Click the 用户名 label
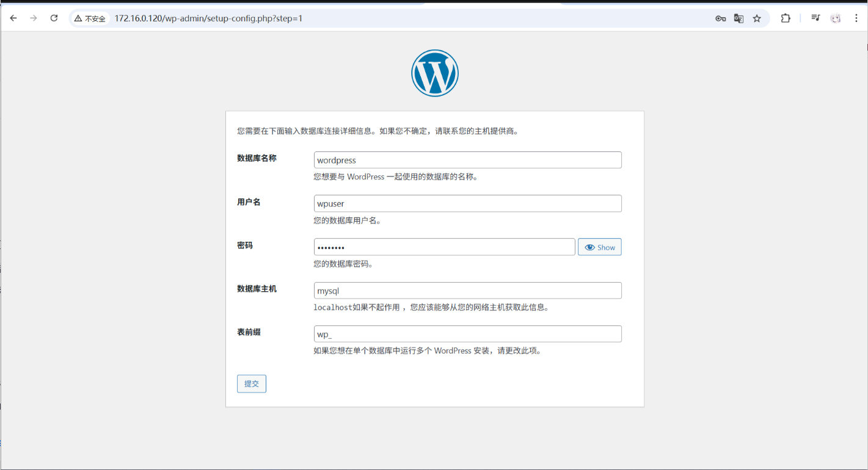This screenshot has width=868, height=470. pos(249,202)
